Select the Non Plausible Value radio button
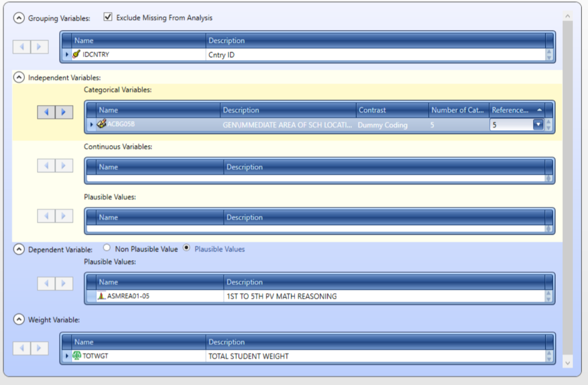Viewport: 588px width, 385px height. (x=107, y=248)
